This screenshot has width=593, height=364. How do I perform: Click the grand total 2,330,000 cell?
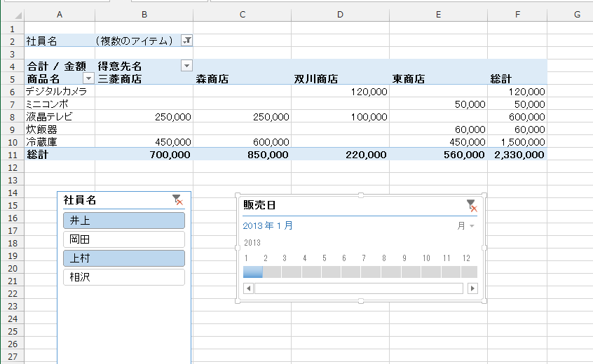point(517,155)
